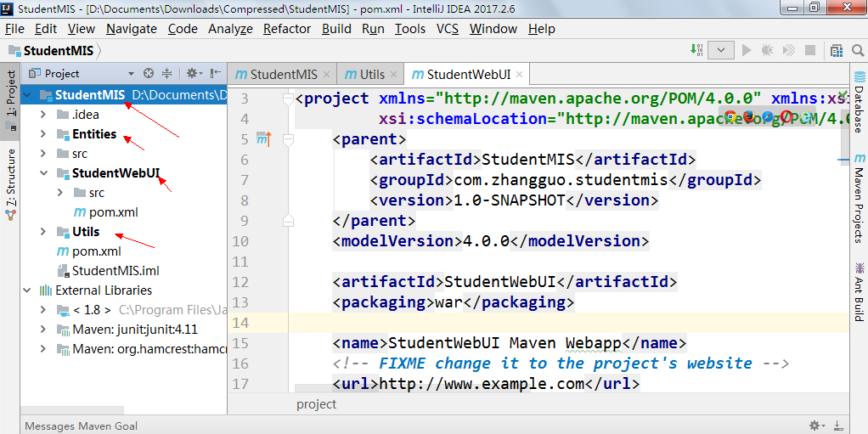Open the Tools menu
The height and width of the screenshot is (434, 868).
(410, 29)
